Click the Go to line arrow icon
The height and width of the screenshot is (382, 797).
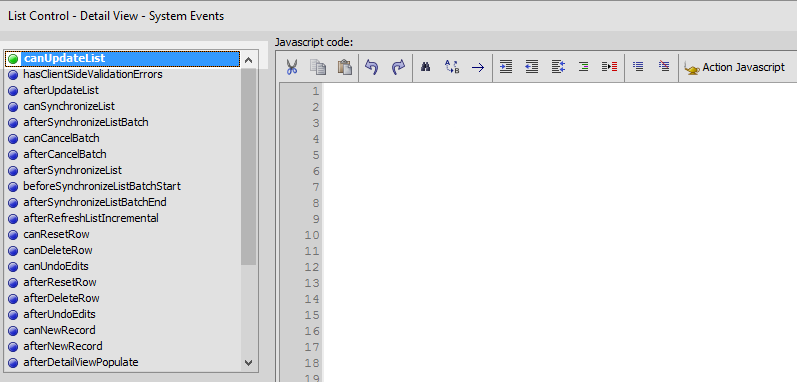pos(478,67)
